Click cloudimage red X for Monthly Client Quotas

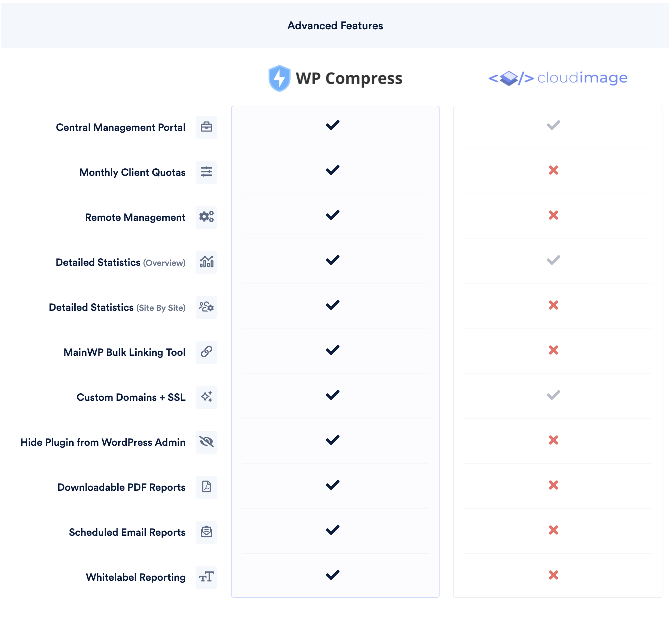[553, 170]
